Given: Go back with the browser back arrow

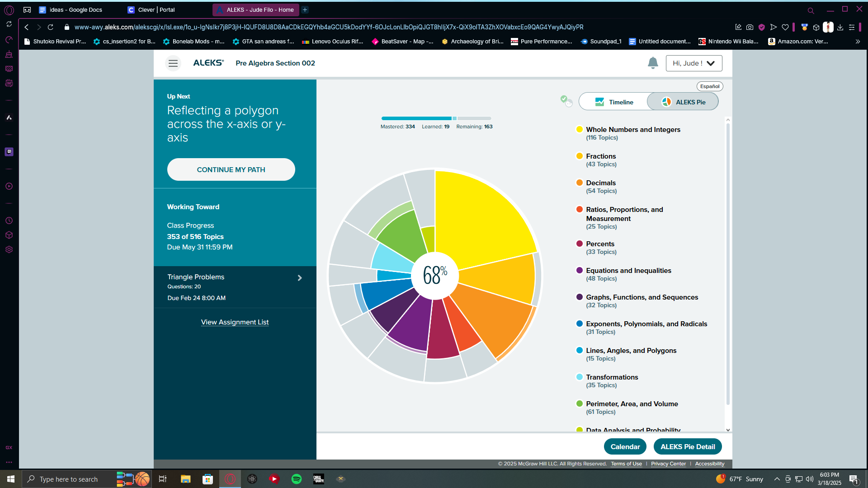Looking at the screenshot, I should pos(27,27).
